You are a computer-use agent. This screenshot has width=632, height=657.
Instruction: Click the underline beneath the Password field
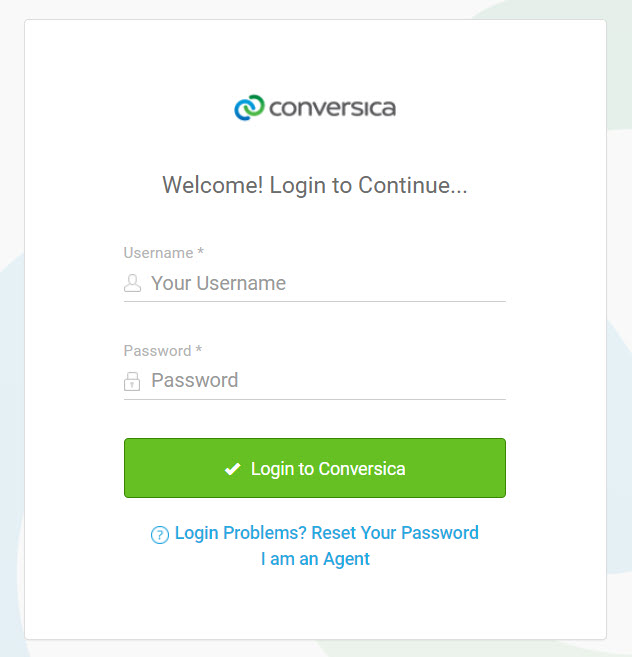(315, 399)
